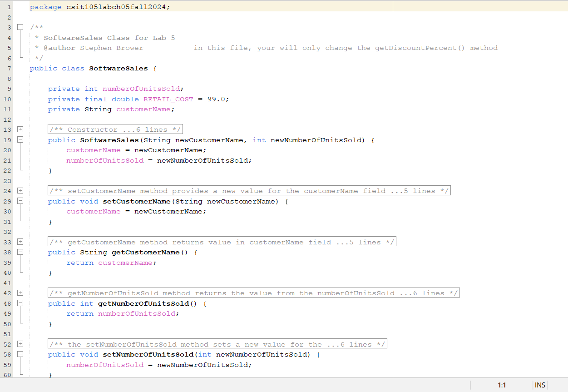Collapse the getCustomerName method at line 38
The width and height of the screenshot is (568, 392).
click(20, 252)
